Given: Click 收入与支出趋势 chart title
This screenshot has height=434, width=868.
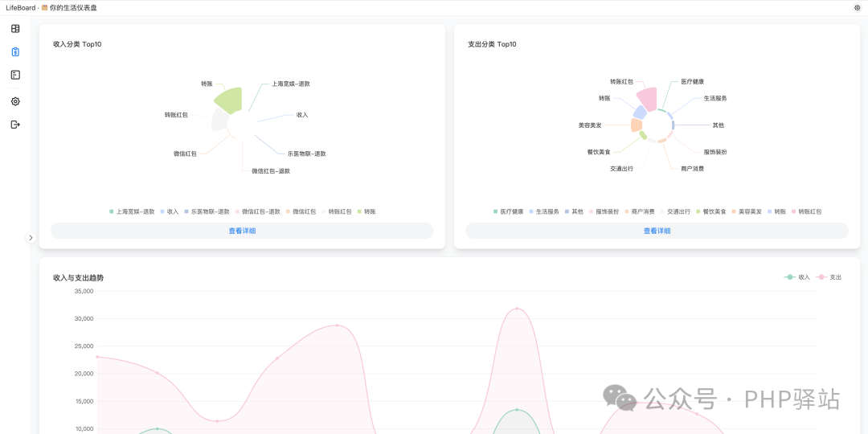Looking at the screenshot, I should pyautogui.click(x=78, y=278).
